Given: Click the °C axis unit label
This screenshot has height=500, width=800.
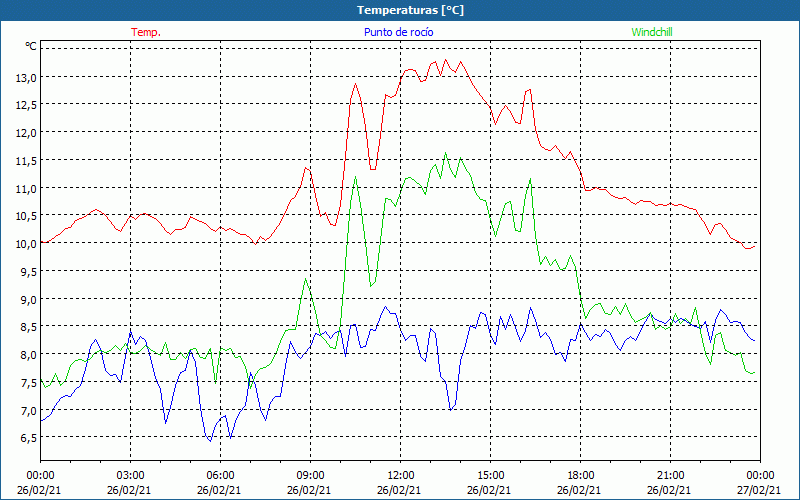Looking at the screenshot, I should click(31, 46).
